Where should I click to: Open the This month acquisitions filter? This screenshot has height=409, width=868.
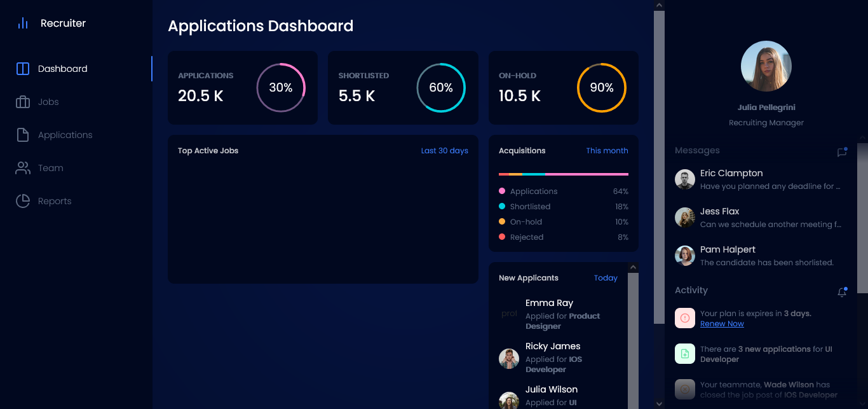click(607, 151)
